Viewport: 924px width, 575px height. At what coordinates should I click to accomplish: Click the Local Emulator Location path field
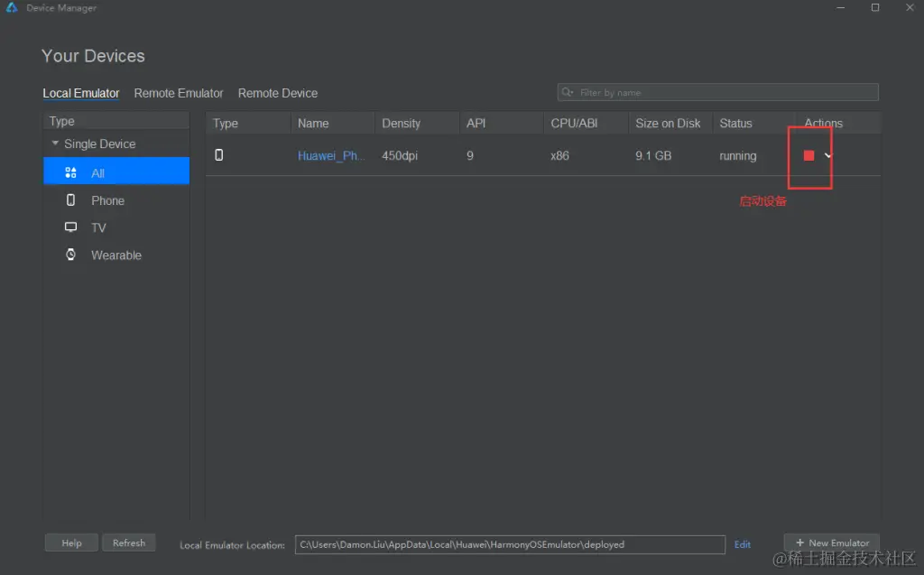(510, 544)
